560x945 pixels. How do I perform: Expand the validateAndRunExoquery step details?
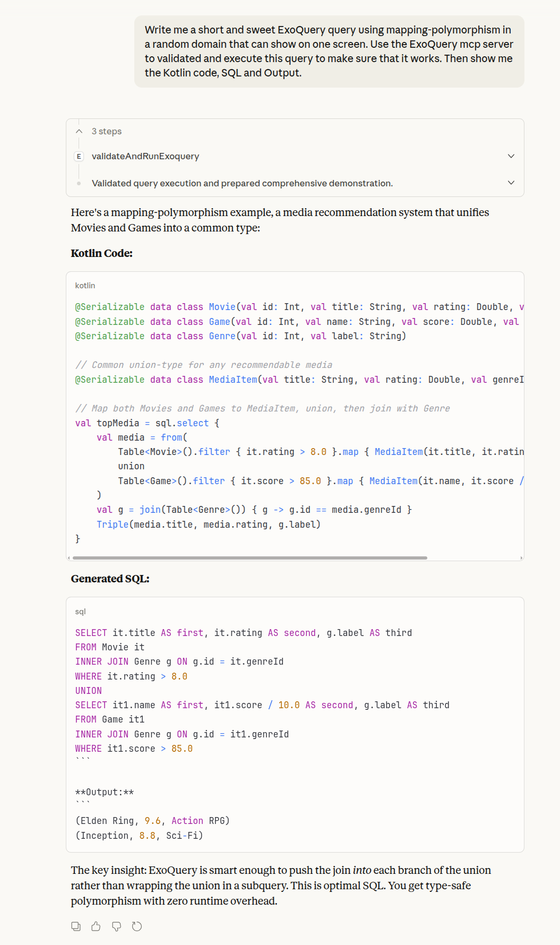coord(511,156)
